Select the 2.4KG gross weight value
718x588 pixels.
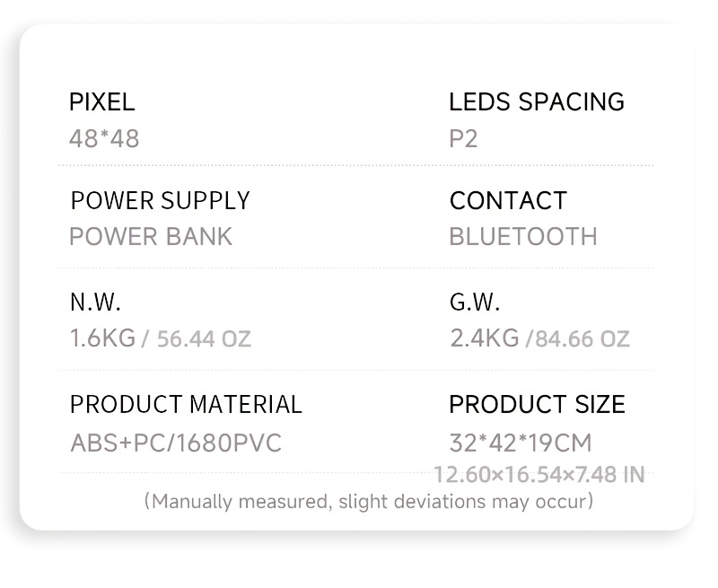pyautogui.click(x=484, y=338)
